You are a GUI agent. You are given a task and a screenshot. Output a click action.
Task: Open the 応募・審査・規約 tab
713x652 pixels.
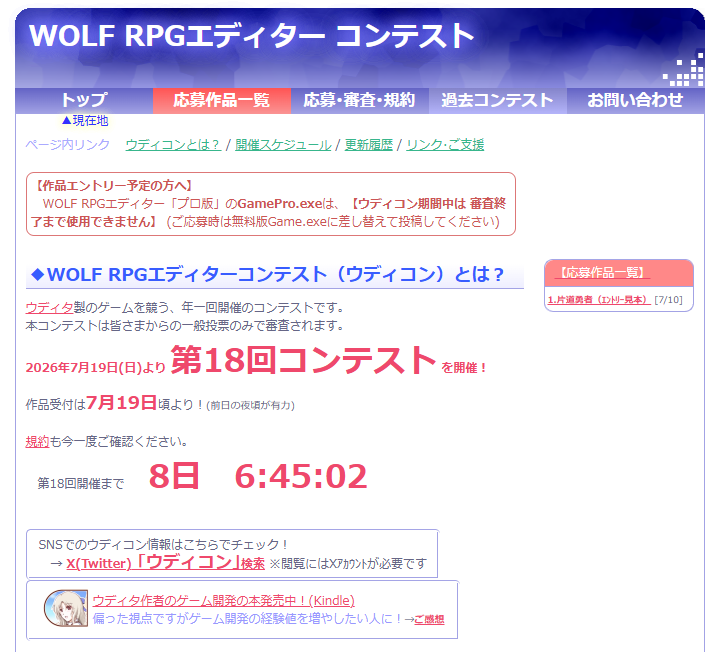pos(359,100)
